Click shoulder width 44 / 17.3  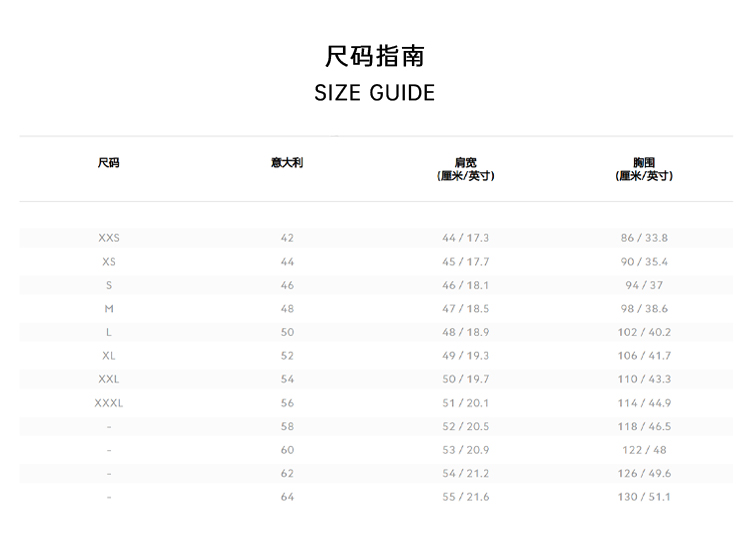[465, 238]
